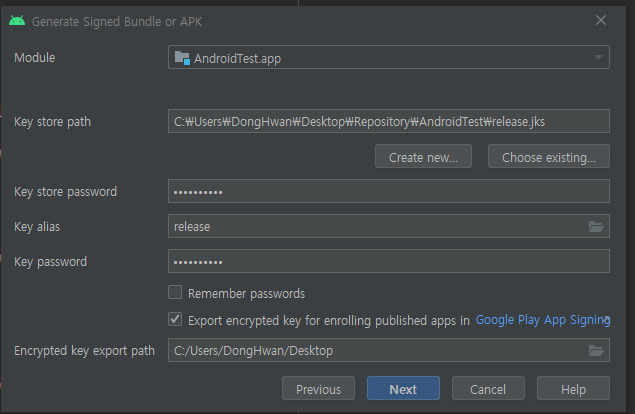Open the Google Play App Signing link
Screen dimensions: 635x414
click(x=543, y=320)
